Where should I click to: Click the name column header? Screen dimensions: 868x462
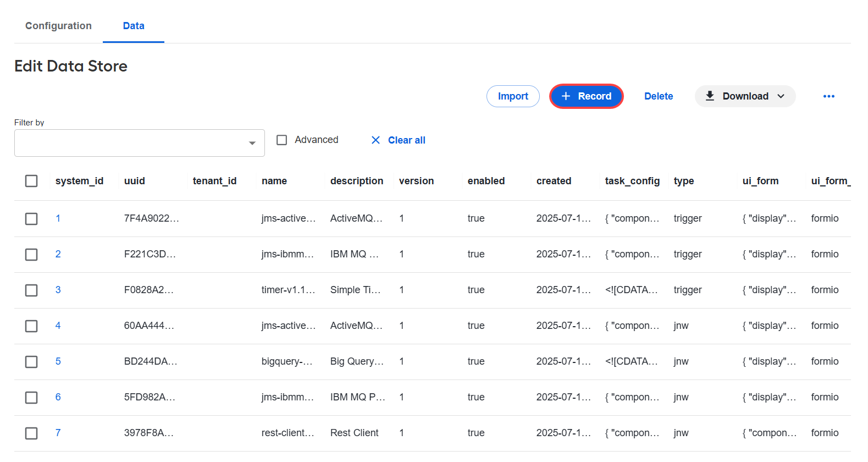[x=274, y=181]
